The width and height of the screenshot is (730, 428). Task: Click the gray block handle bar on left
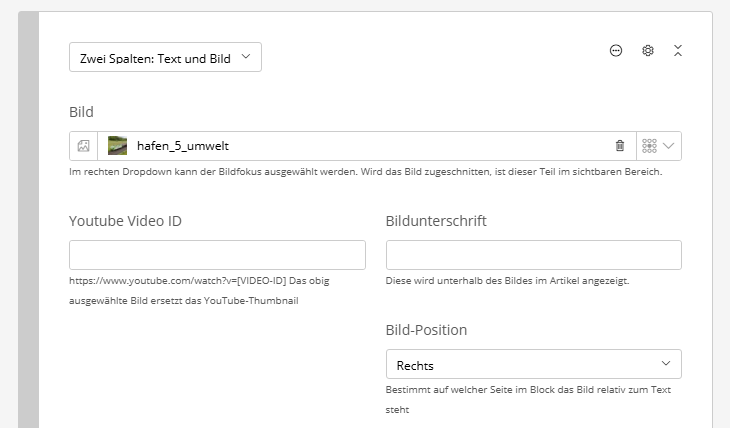[28, 220]
